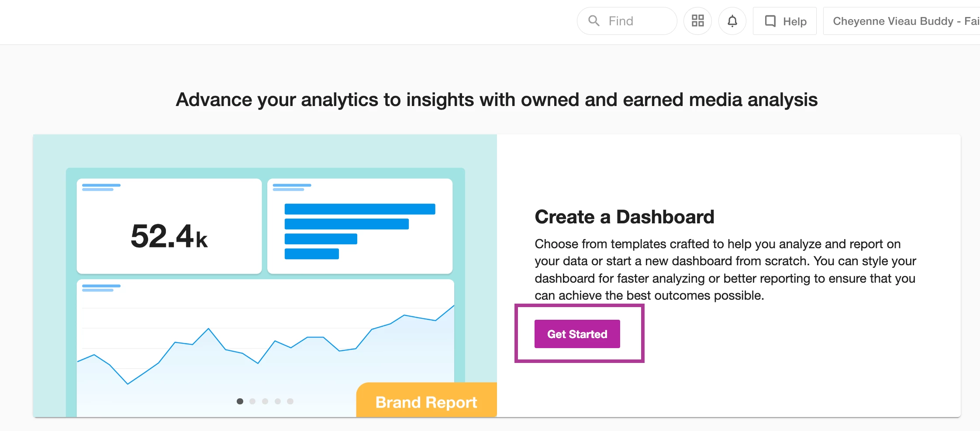Screen dimensions: 980x431
Task: Click the main analytics headline text
Action: click(x=497, y=100)
